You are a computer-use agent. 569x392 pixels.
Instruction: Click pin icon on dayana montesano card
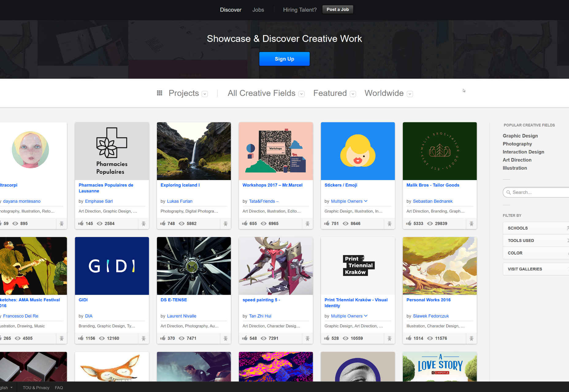click(62, 224)
